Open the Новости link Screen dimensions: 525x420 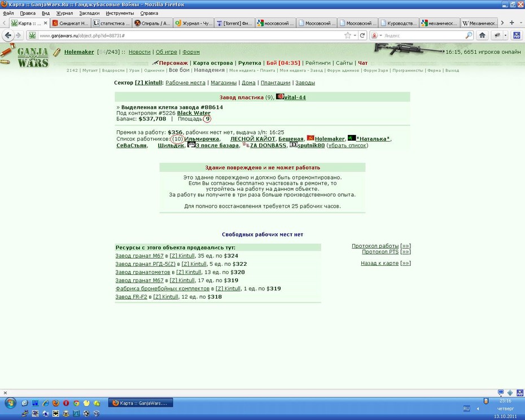(x=139, y=52)
